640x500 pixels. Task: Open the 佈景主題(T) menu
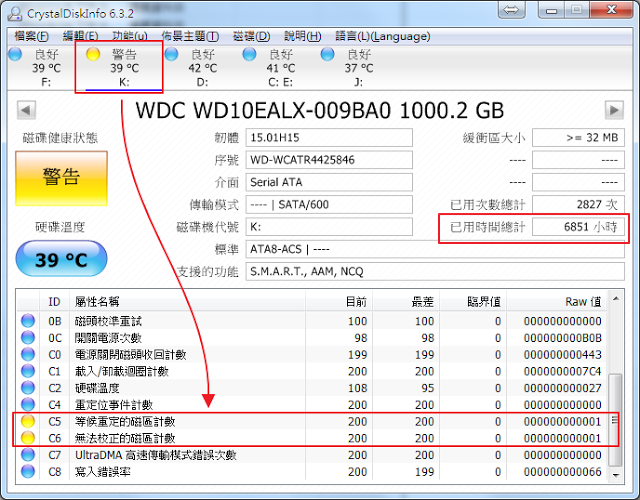[190, 36]
